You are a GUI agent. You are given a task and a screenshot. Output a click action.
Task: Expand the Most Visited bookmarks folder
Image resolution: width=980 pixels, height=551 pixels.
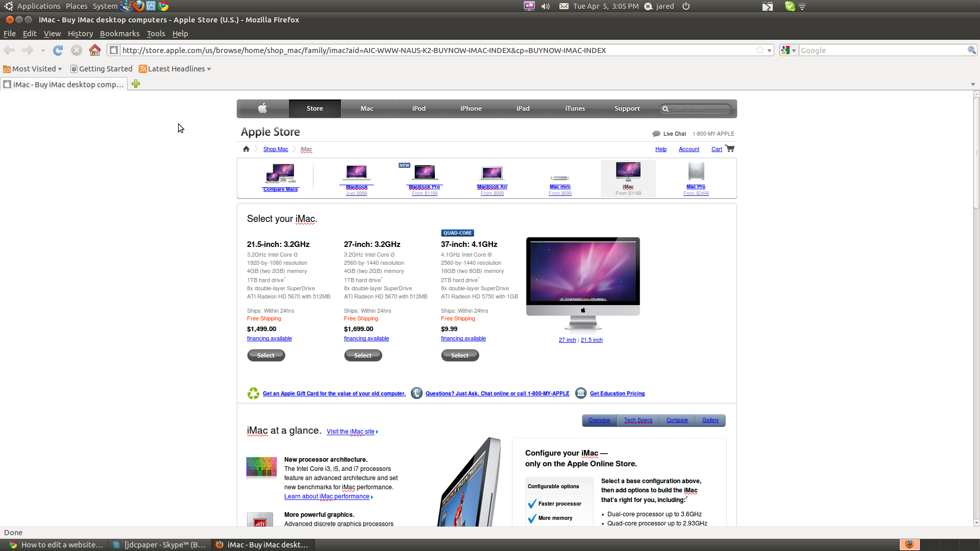pyautogui.click(x=33, y=69)
